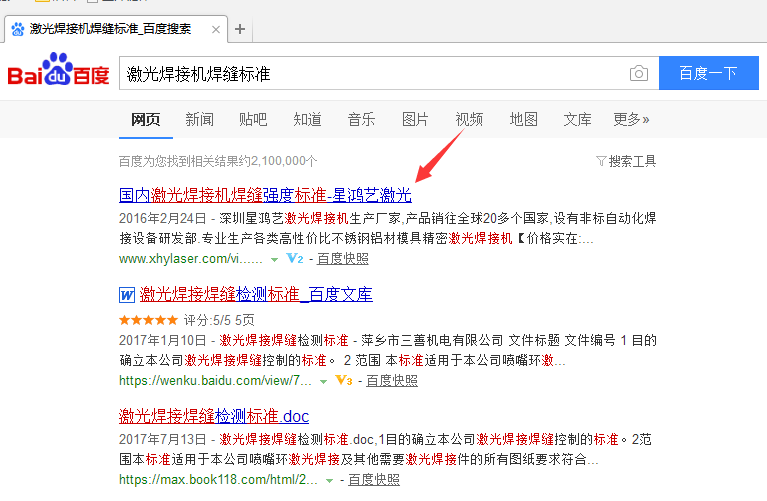Viewport: 767px width, 501px height.
Task: Switch to the 文库 tab
Action: (577, 119)
